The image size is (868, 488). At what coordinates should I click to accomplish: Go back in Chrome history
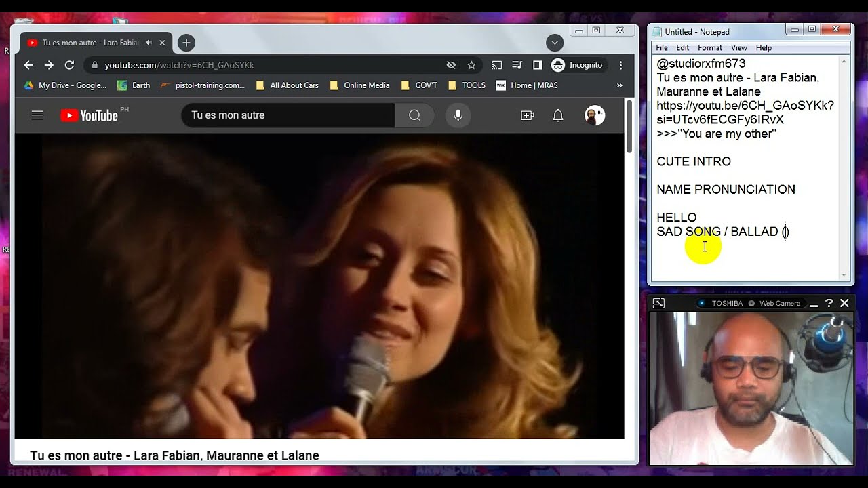coord(28,65)
